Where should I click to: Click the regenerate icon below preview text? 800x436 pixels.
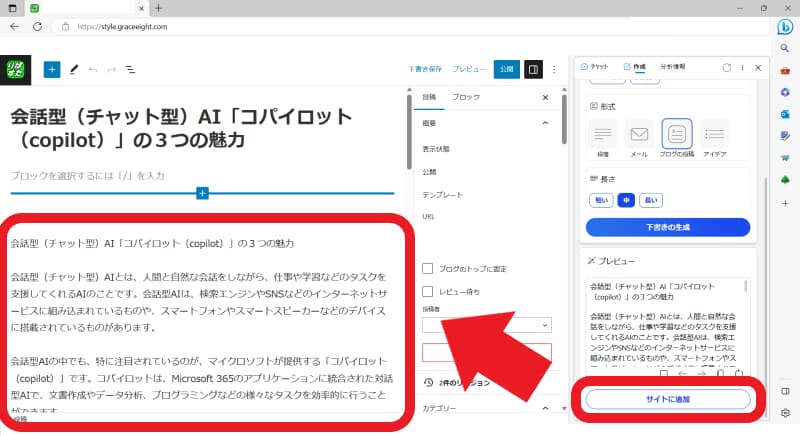[x=739, y=374]
